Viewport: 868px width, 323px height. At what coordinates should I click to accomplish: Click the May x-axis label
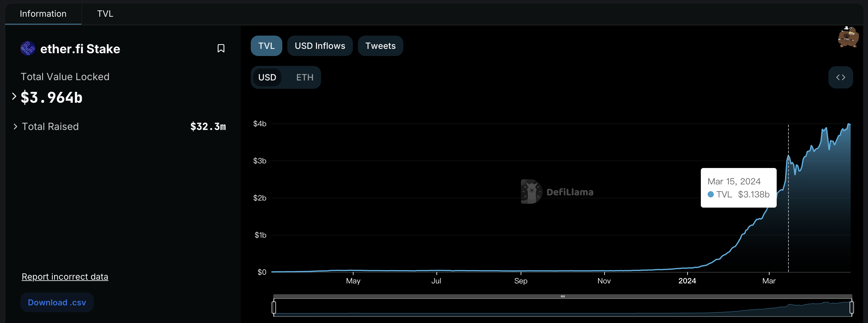353,281
